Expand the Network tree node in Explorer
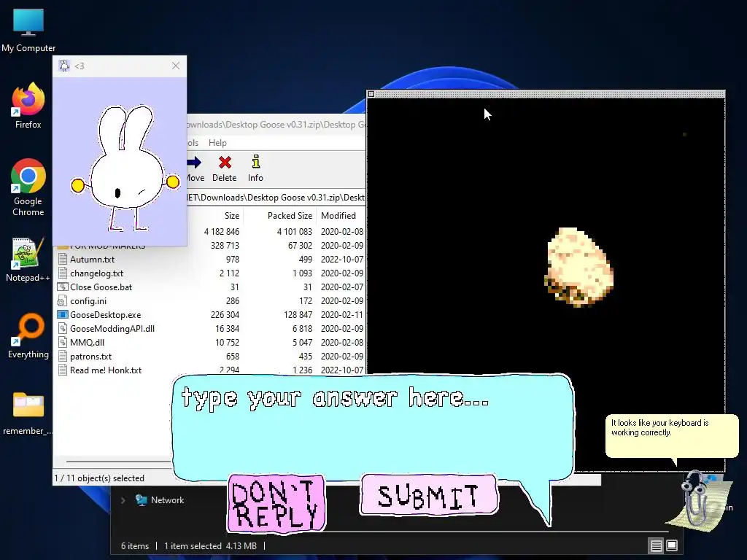The height and width of the screenshot is (560, 747). (x=123, y=500)
